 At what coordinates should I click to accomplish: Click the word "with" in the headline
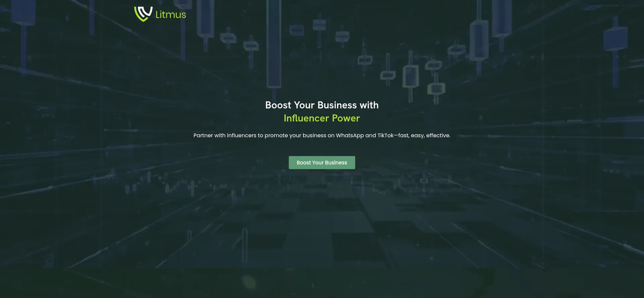[369, 105]
